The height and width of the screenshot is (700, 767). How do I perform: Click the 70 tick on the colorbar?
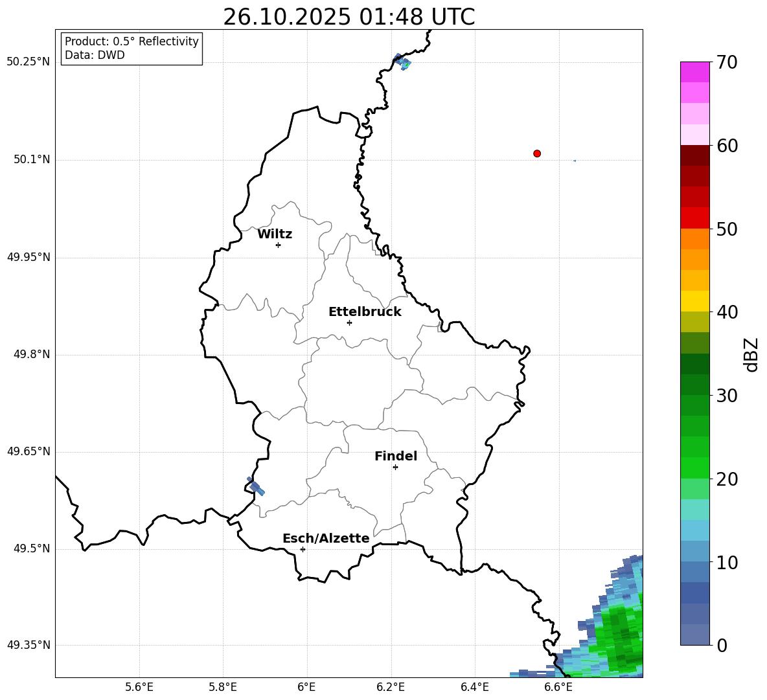point(727,62)
